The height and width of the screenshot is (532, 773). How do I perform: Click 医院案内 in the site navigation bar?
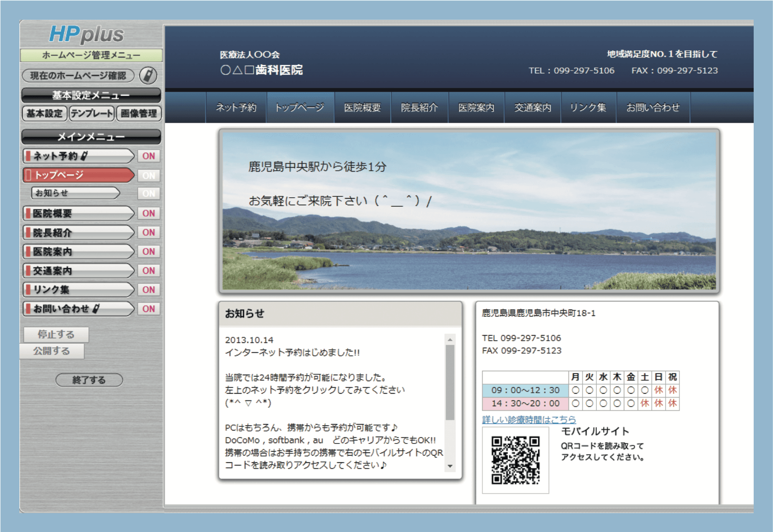pyautogui.click(x=476, y=108)
